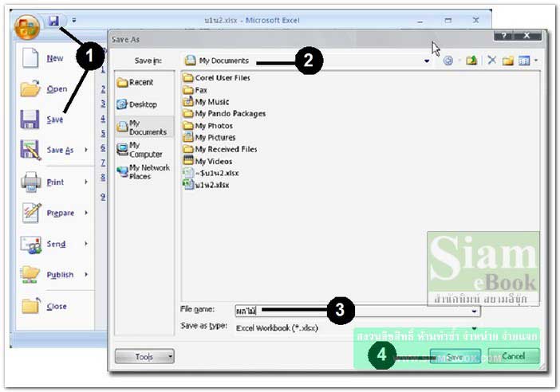
Task: Select the My Pando Packages folder
Action: (224, 114)
